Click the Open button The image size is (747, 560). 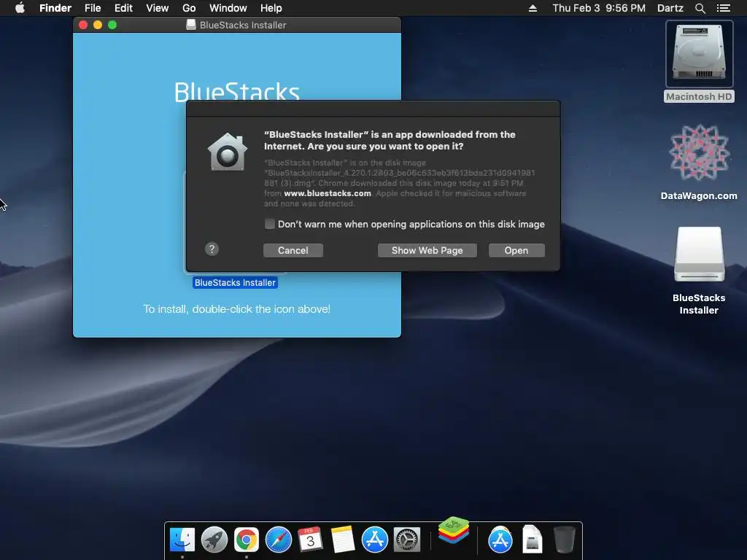(516, 251)
